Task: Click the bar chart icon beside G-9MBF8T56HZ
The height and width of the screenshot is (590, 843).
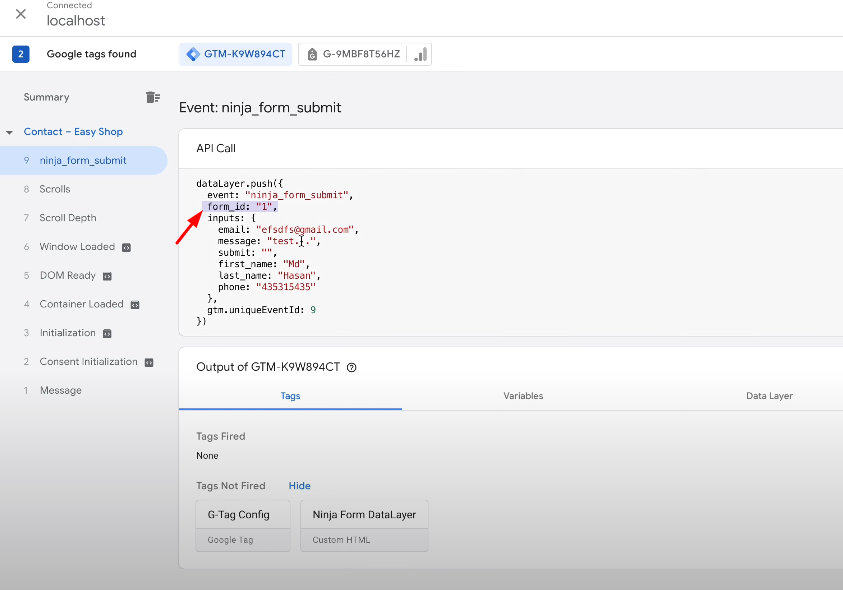Action: pos(420,54)
